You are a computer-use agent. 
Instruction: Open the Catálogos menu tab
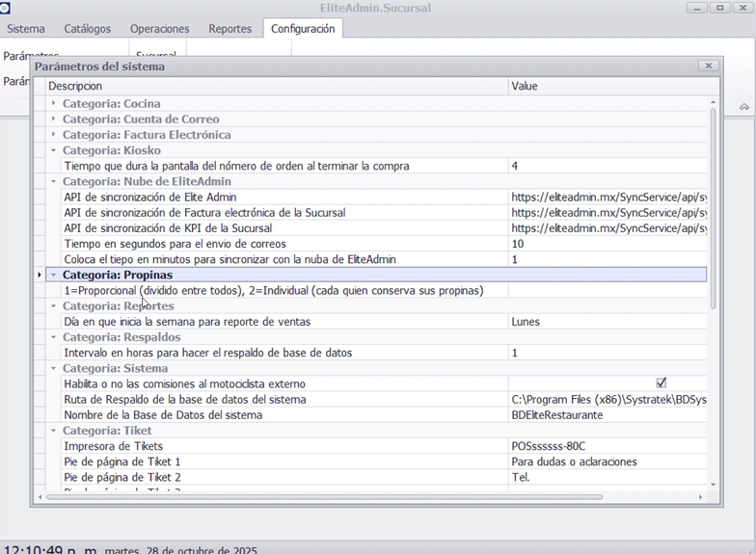(x=87, y=29)
